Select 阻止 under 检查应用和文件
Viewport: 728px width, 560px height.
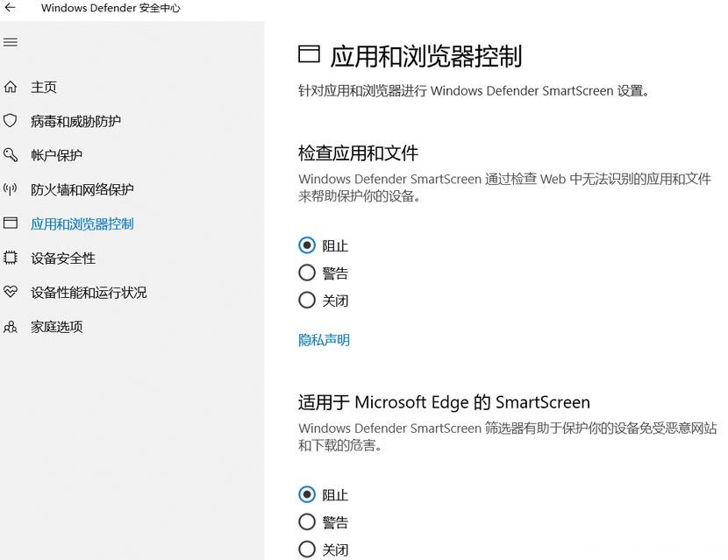pyautogui.click(x=307, y=245)
